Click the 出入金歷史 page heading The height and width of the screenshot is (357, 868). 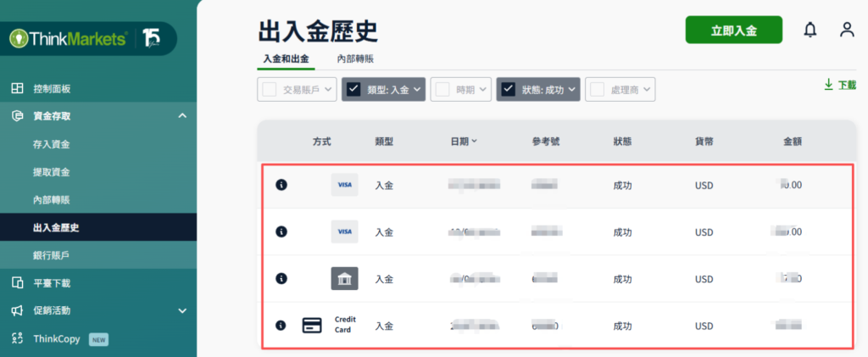pyautogui.click(x=318, y=31)
